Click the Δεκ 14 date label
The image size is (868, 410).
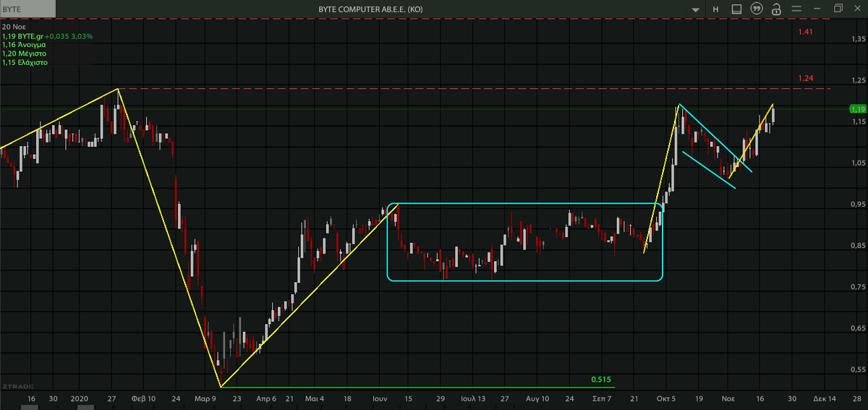coord(824,398)
